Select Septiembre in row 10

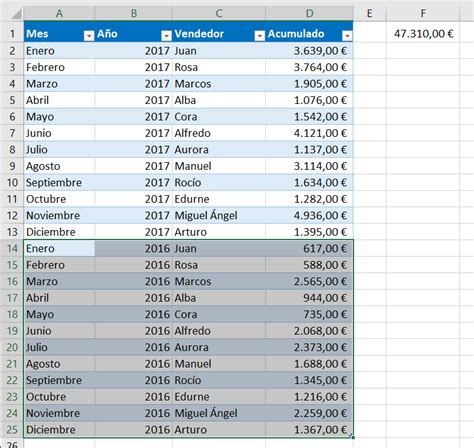point(59,182)
